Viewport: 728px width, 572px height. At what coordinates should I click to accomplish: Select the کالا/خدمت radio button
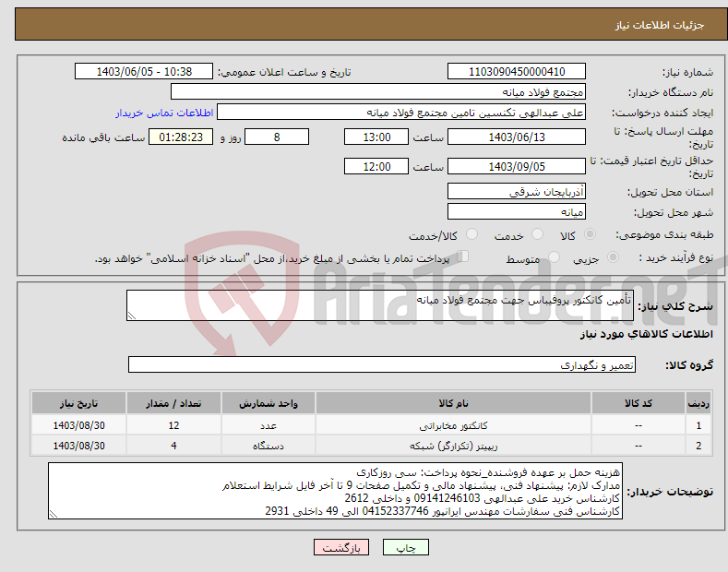pyautogui.click(x=471, y=234)
